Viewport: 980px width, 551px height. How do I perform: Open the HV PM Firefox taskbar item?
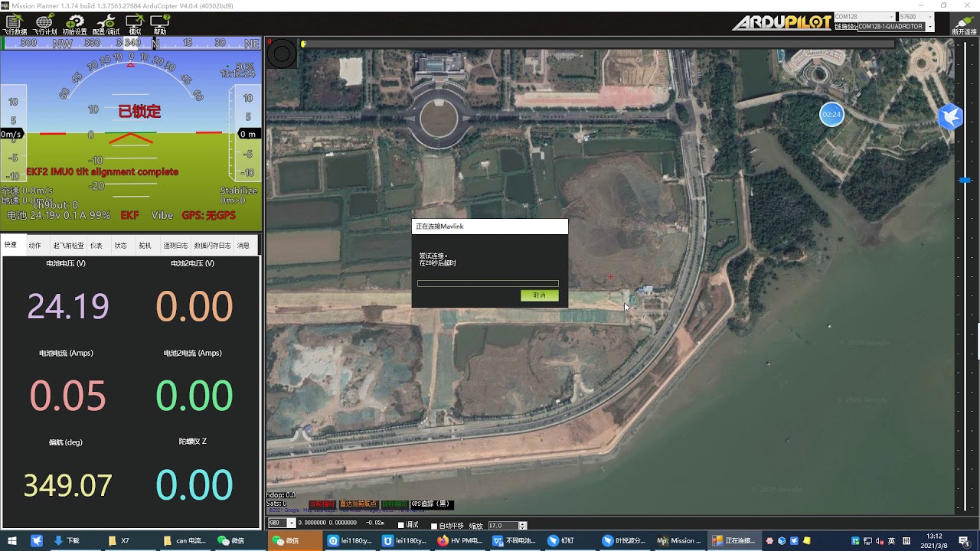pos(461,540)
